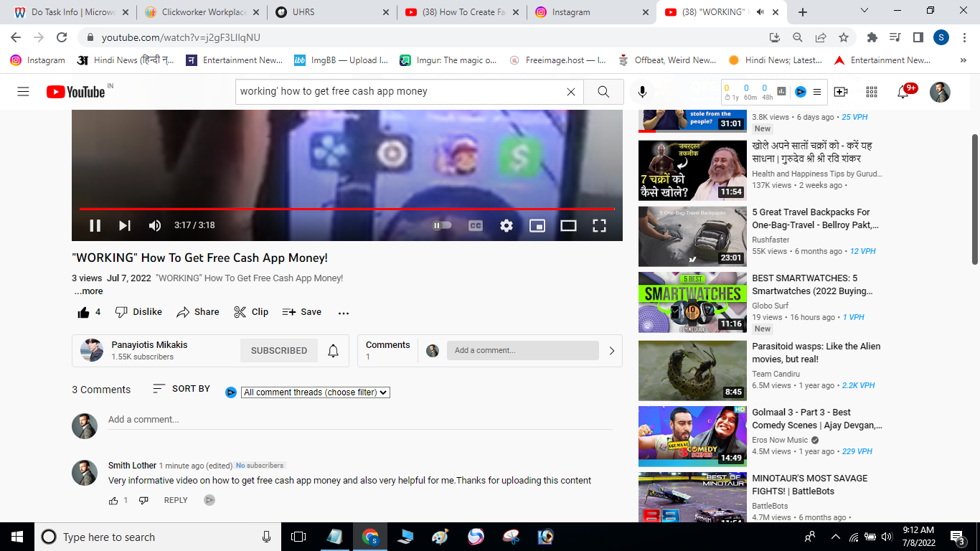The width and height of the screenshot is (980, 551).
Task: Clear the search box text
Action: pyautogui.click(x=571, y=92)
